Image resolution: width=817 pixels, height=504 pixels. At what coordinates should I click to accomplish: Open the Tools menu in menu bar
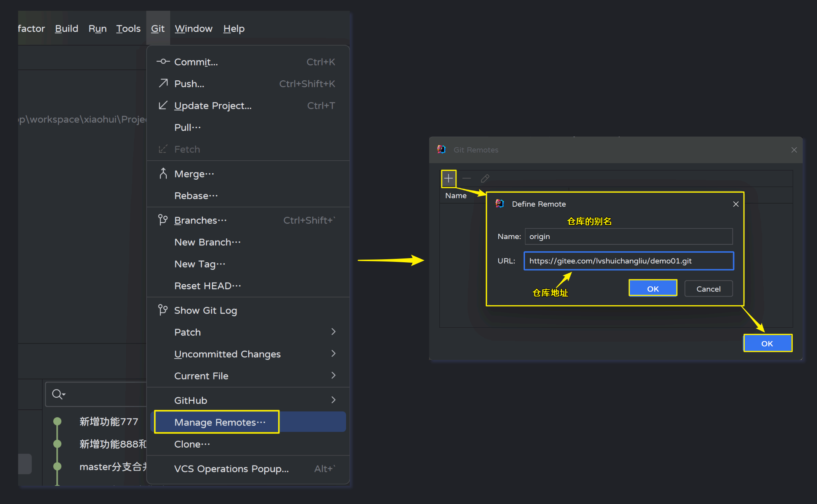point(128,29)
